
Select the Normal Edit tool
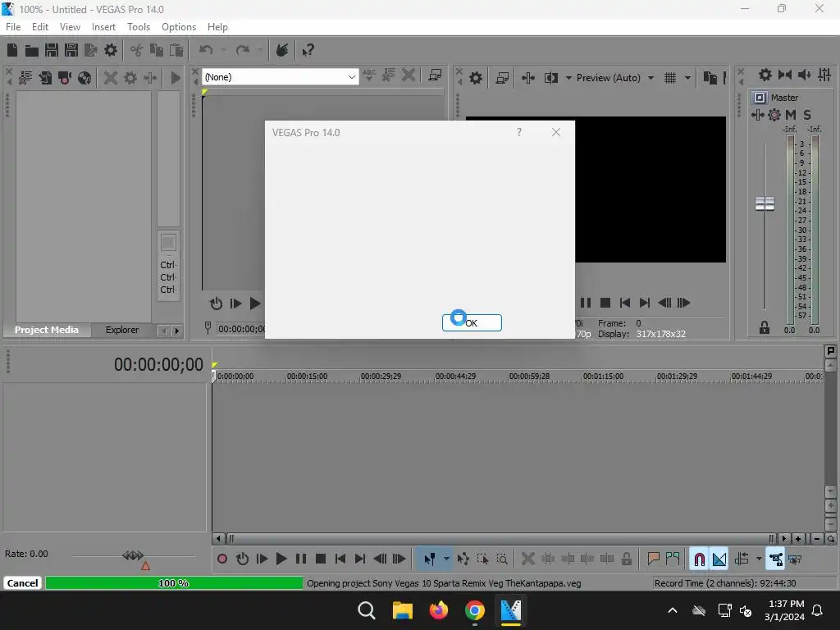click(430, 559)
